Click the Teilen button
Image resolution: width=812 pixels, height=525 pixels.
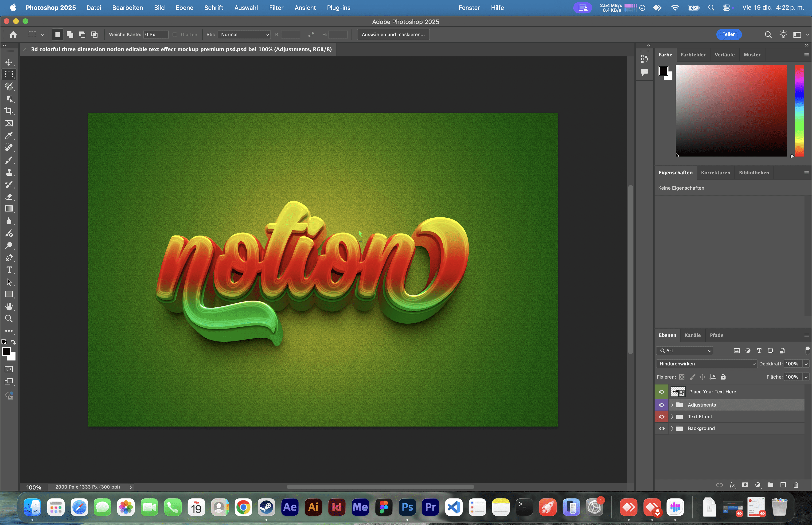pyautogui.click(x=729, y=35)
